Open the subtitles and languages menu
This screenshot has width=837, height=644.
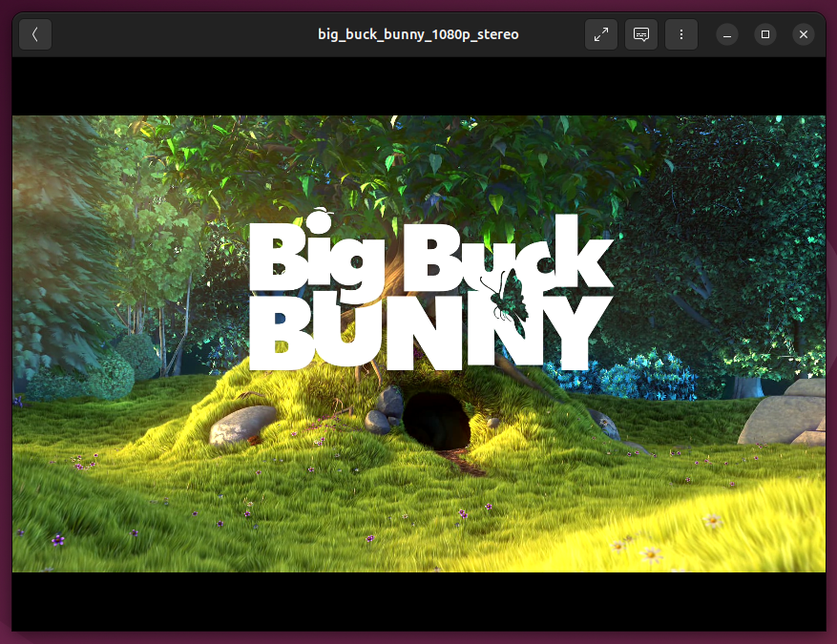pyautogui.click(x=641, y=34)
